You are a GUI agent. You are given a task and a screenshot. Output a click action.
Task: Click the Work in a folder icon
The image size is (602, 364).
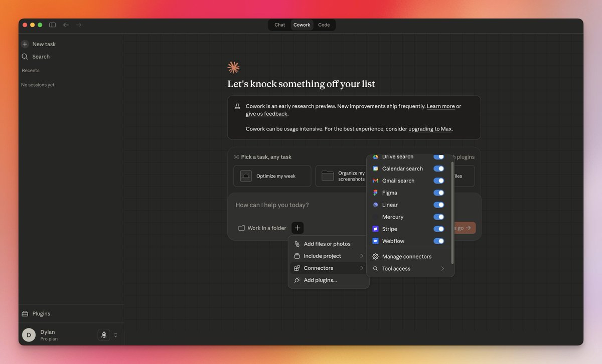pyautogui.click(x=241, y=228)
